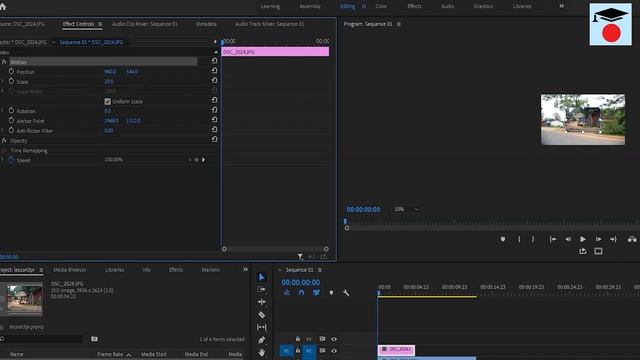This screenshot has width=640, height=360.
Task: Toggle sync lock on V3 track
Action: [322, 339]
